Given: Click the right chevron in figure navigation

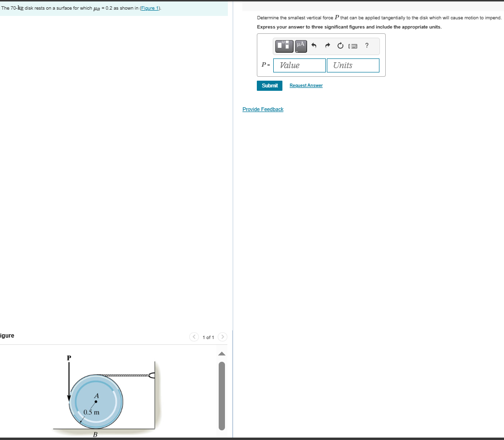Looking at the screenshot, I should pos(222,337).
